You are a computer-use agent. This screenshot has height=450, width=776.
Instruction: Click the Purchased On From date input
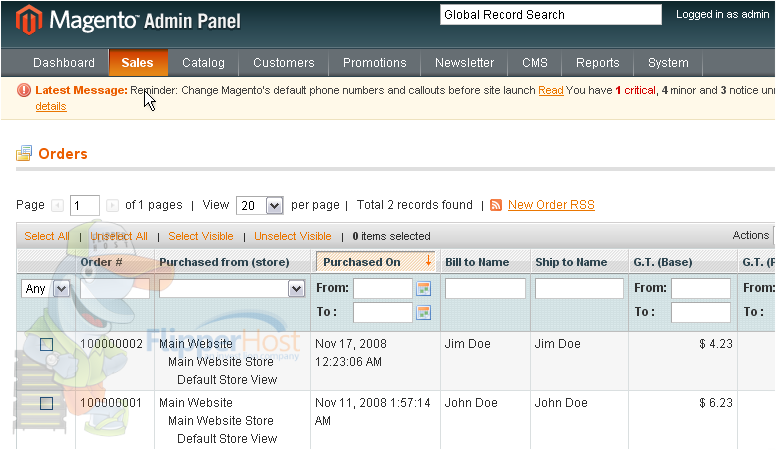(383, 289)
